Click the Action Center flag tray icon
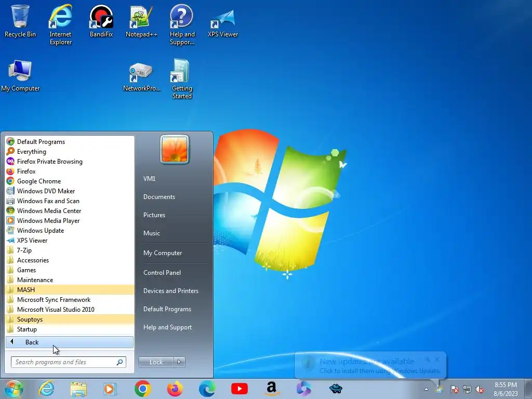This screenshot has width=532, height=399. (x=454, y=389)
